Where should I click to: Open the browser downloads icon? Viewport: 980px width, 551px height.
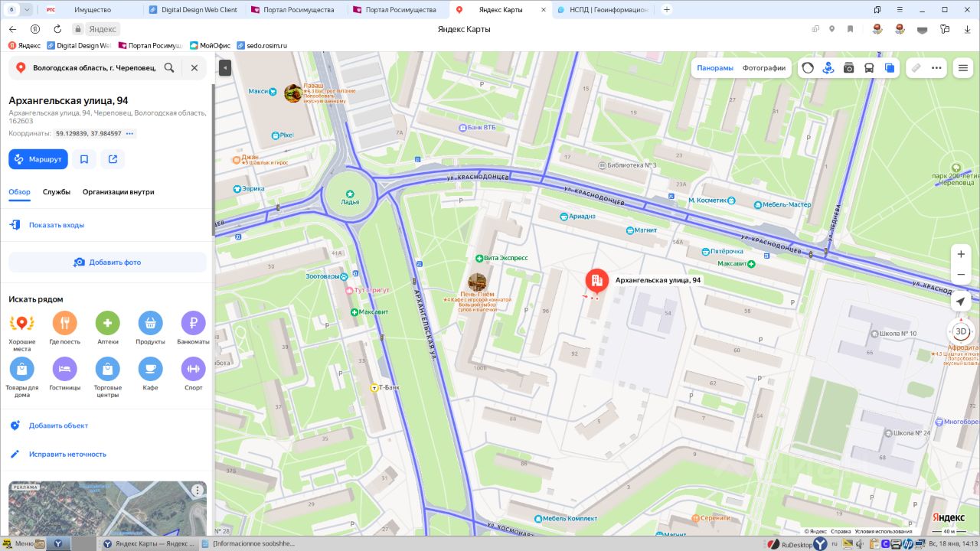click(x=967, y=29)
